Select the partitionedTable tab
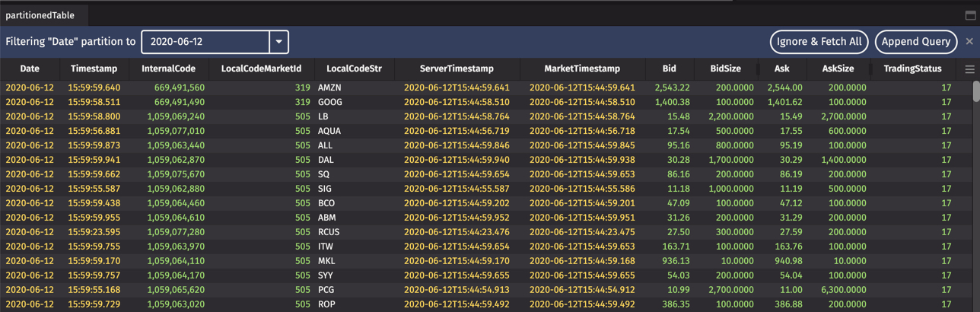 40,15
